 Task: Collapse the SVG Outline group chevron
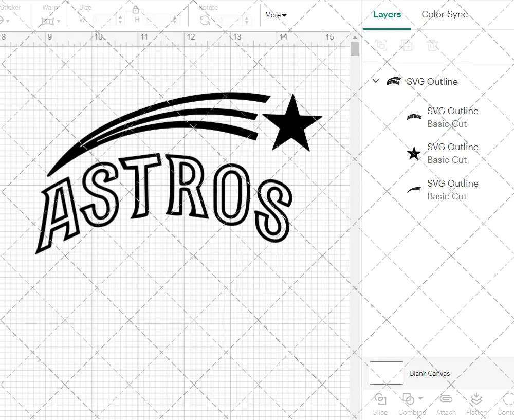[376, 81]
